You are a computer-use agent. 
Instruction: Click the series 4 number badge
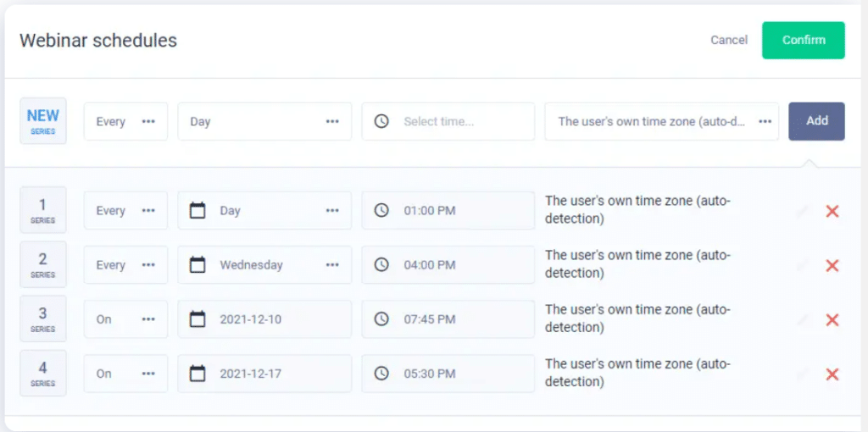pyautogui.click(x=43, y=373)
